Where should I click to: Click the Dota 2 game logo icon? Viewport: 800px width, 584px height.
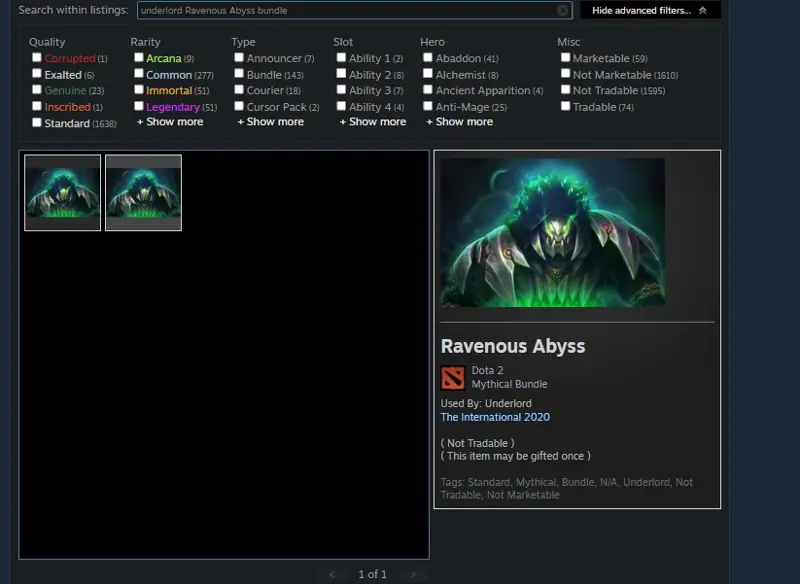453,377
